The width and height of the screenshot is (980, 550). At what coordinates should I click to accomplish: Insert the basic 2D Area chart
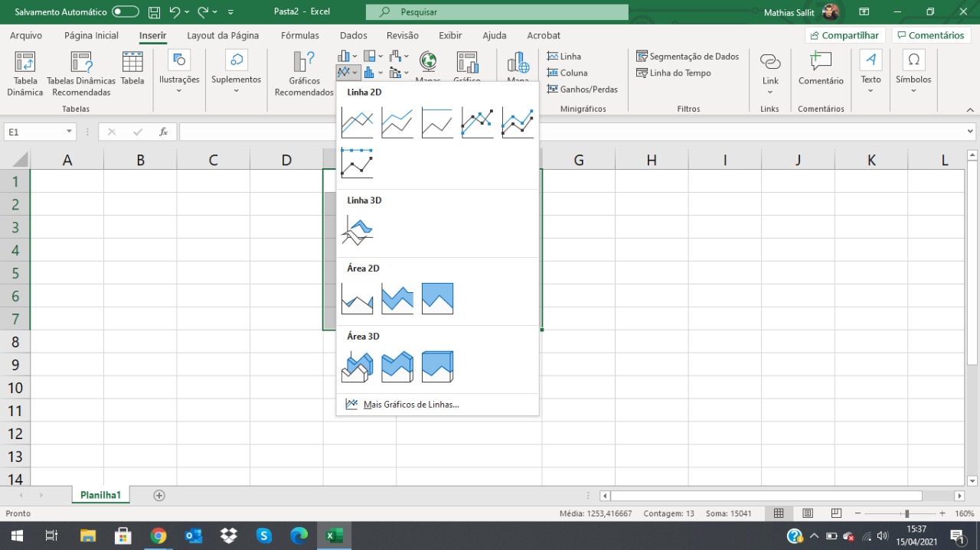click(x=357, y=298)
